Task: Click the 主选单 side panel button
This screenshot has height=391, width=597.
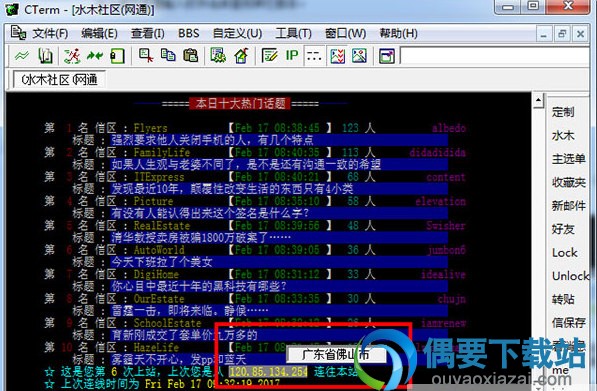Action: coord(568,159)
